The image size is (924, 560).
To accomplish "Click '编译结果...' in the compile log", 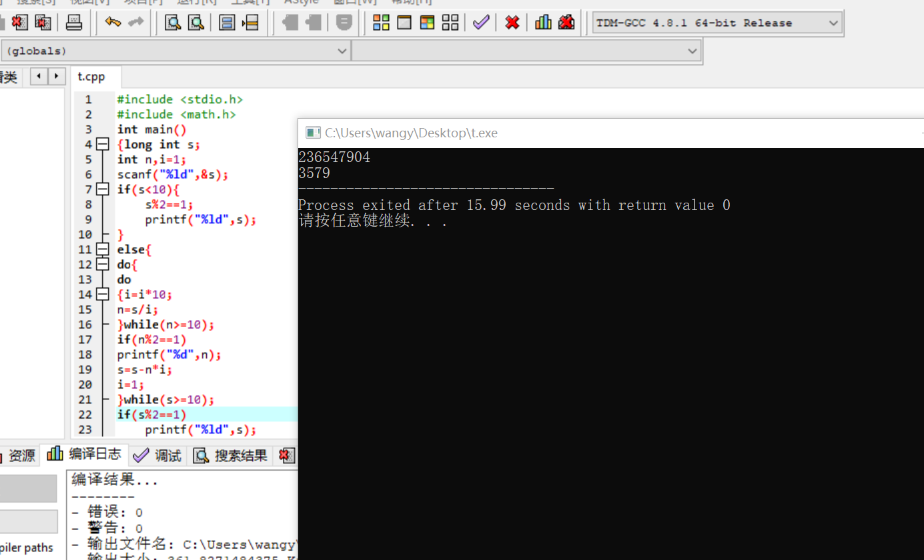I will [x=115, y=480].
